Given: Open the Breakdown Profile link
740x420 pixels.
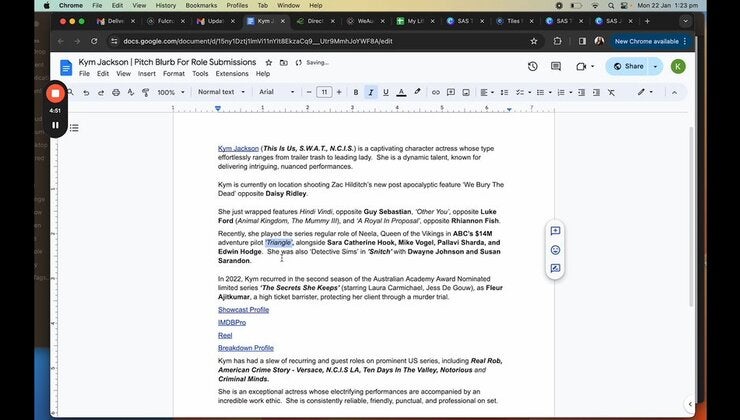Looking at the screenshot, I should click(x=246, y=348).
